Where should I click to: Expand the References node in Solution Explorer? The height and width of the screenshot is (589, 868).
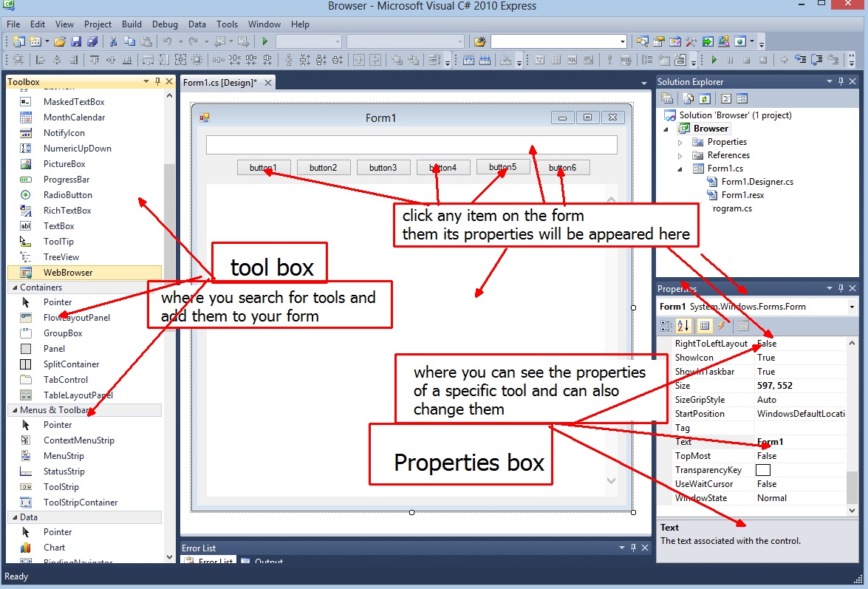680,155
